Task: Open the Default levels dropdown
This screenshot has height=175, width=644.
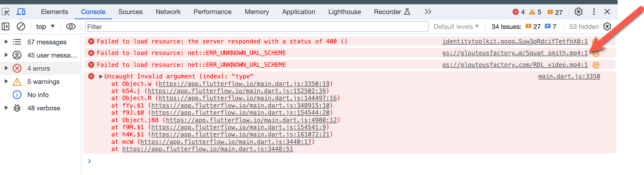Action: coord(456,26)
